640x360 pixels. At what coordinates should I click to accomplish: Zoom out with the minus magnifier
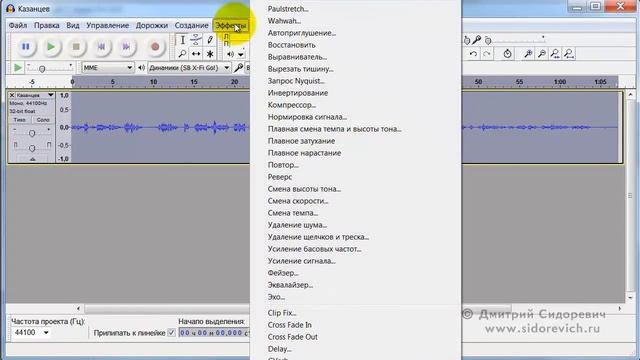tap(542, 53)
